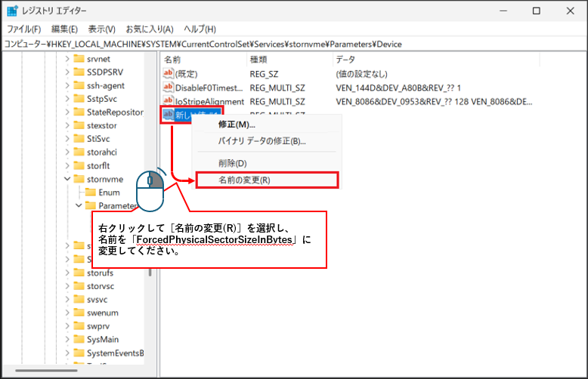The height and width of the screenshot is (379, 588).
Task: Select the DisableF0Timest... value name
Action: point(209,88)
